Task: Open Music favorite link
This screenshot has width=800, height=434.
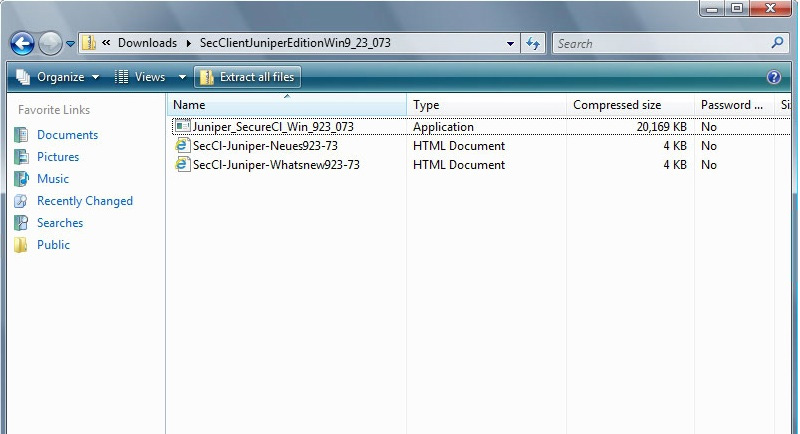Action: click(53, 179)
